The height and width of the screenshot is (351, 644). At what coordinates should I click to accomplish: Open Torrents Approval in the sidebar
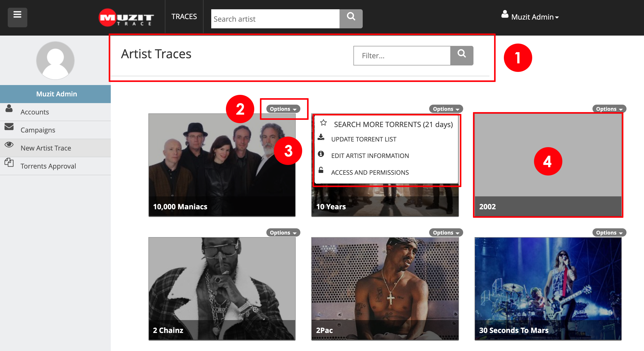55,166
